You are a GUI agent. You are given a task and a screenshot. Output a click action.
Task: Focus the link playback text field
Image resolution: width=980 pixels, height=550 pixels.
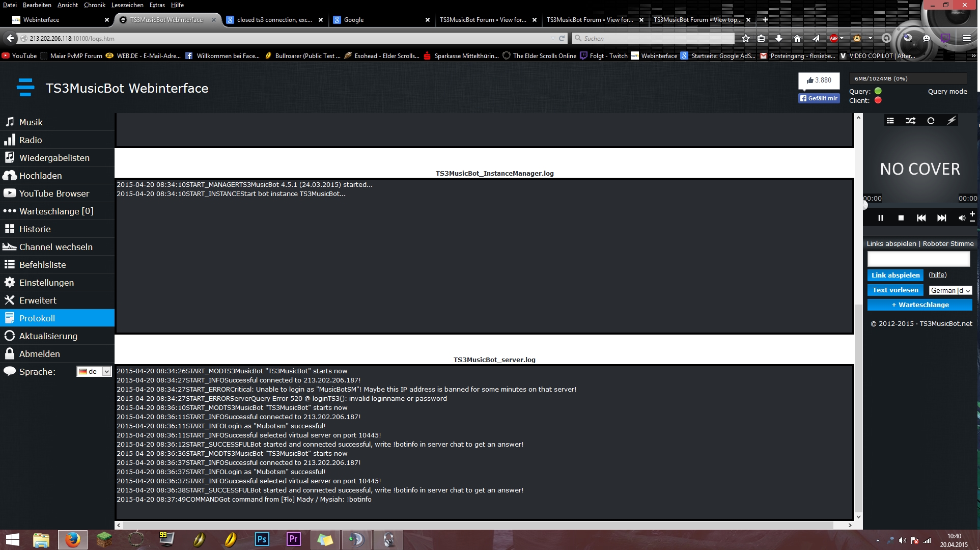[x=918, y=259]
